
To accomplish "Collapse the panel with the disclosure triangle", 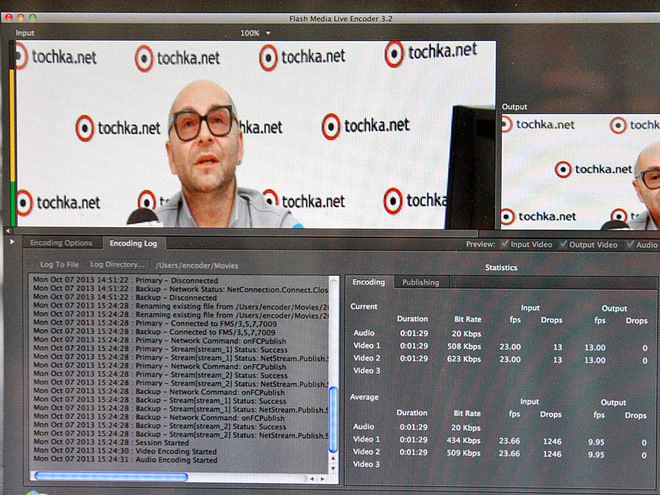I will (x=12, y=241).
